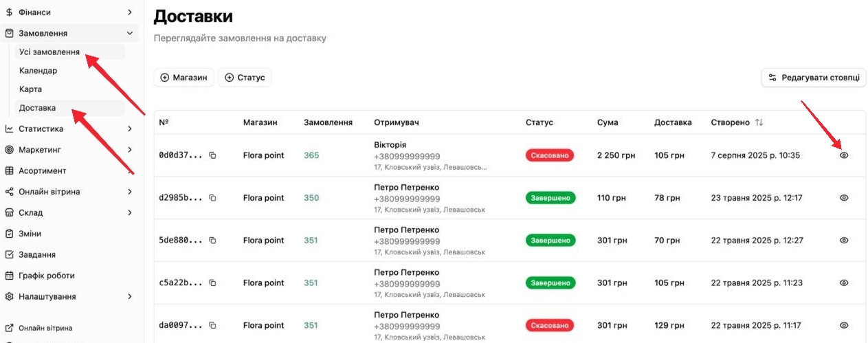Screen dimensions: 868x343
Task: Click the Редагувати стовпці button
Action: coord(813,78)
